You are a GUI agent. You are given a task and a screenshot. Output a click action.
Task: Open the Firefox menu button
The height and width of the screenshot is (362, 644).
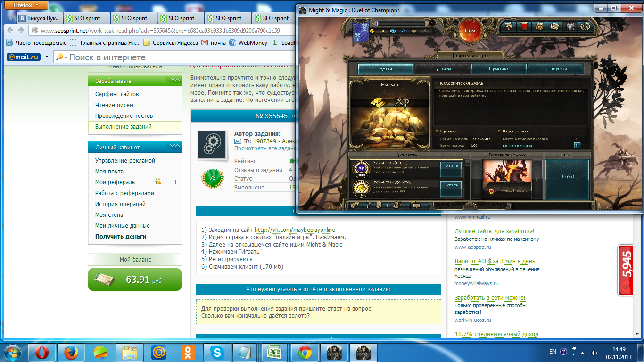(x=27, y=5)
